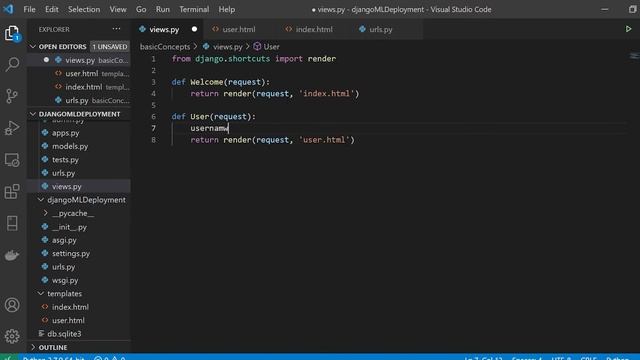Screen dimensions: 640x360
Task: Open the File menu
Action: pos(29,9)
